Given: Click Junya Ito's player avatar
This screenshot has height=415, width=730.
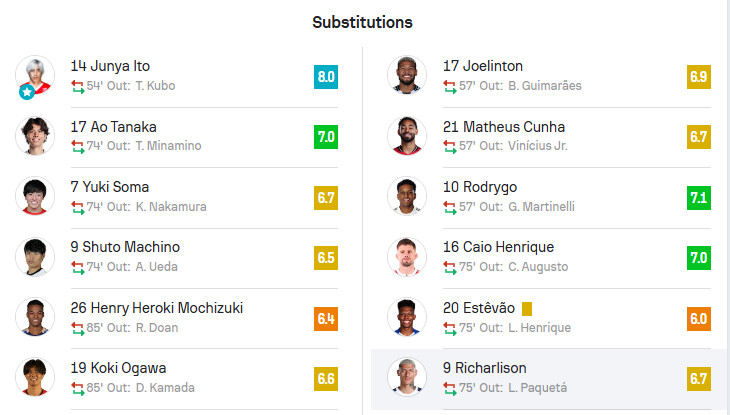Looking at the screenshot, I should coord(35,74).
